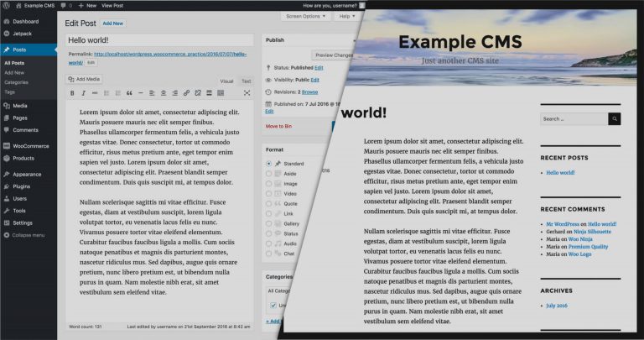Select Aside post format

[x=268, y=174]
